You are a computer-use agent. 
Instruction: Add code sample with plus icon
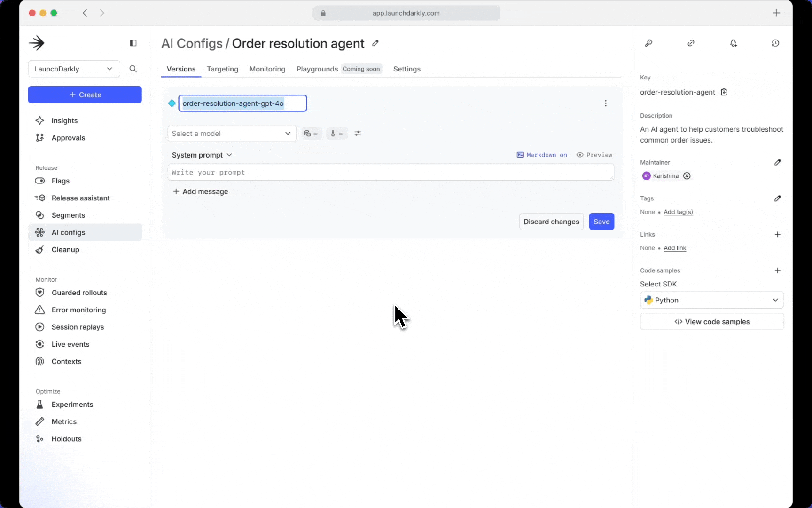[778, 270]
